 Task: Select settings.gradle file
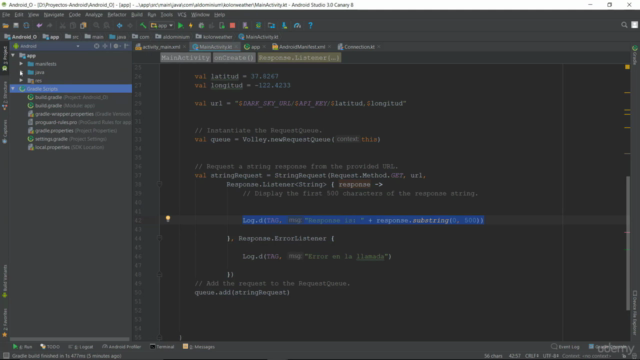(67, 139)
